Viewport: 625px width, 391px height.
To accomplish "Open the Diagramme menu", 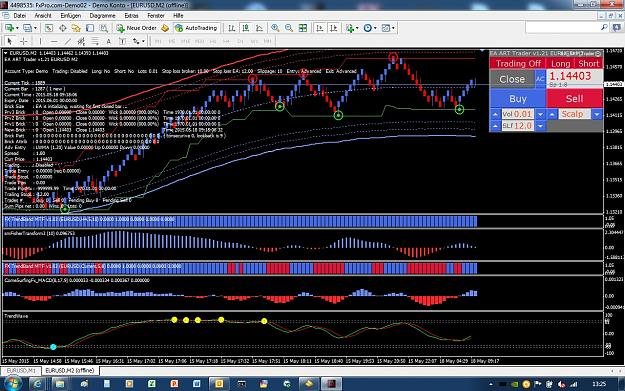I will coord(102,16).
